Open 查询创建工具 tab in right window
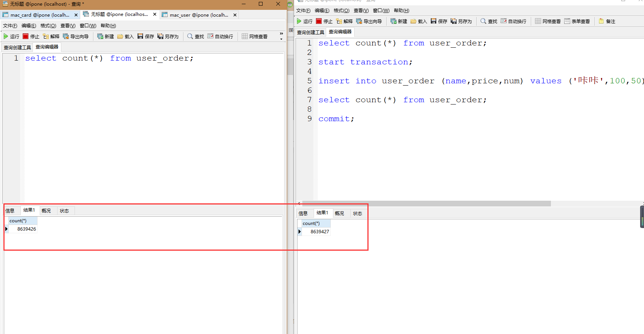Viewport: 644px width, 334px height. tap(311, 32)
